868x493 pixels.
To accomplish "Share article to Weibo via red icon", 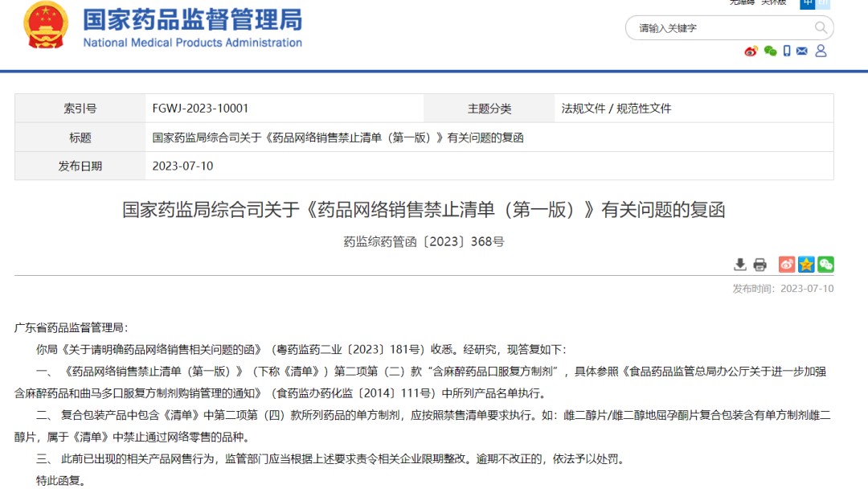I will coord(787,265).
